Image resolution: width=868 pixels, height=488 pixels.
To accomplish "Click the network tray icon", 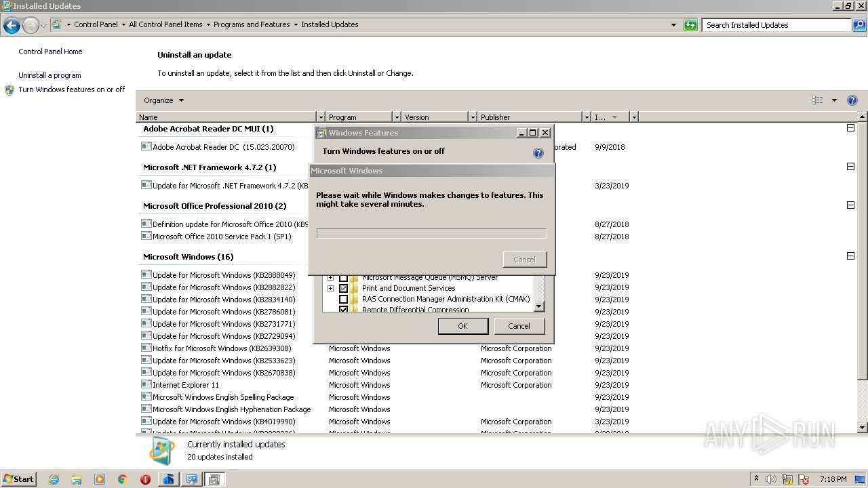I will click(x=787, y=479).
